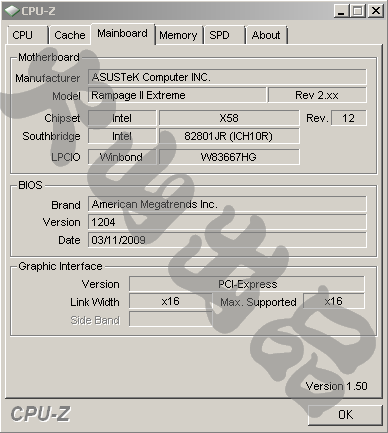Click the Version 1.50 text

[x=336, y=386]
